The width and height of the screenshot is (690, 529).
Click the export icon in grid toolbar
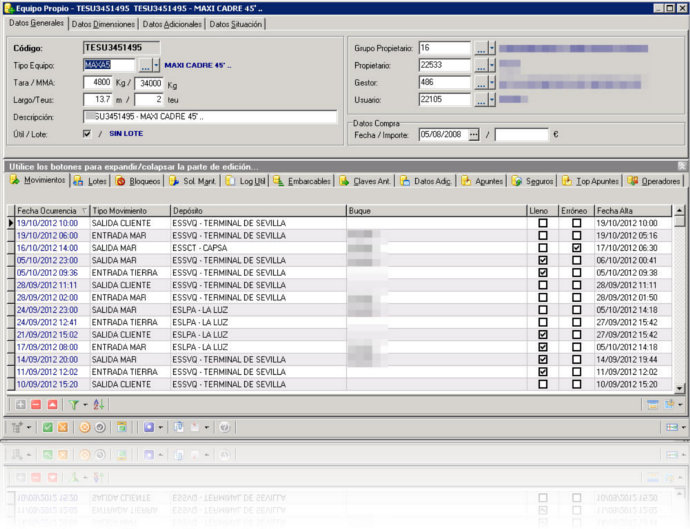click(670, 404)
